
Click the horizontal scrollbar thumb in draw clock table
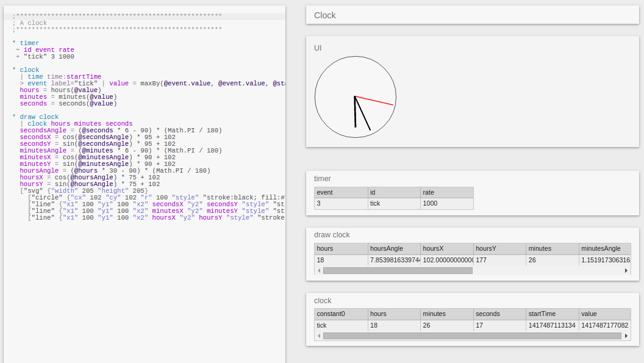click(x=398, y=270)
